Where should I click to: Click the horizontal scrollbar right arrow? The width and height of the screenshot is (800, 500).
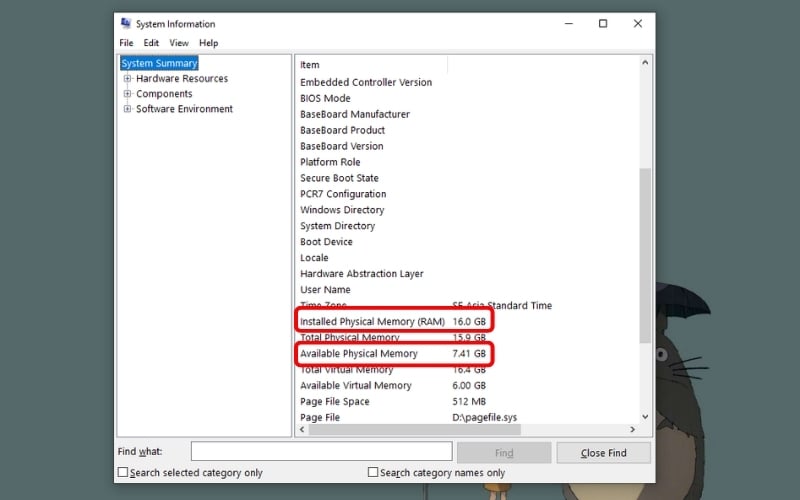pyautogui.click(x=633, y=430)
